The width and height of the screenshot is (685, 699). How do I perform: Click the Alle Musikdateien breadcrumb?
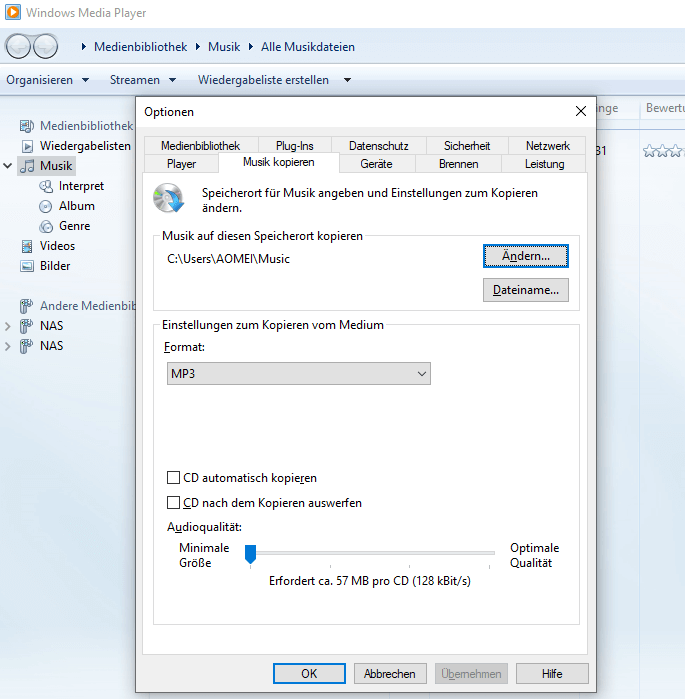coord(308,47)
